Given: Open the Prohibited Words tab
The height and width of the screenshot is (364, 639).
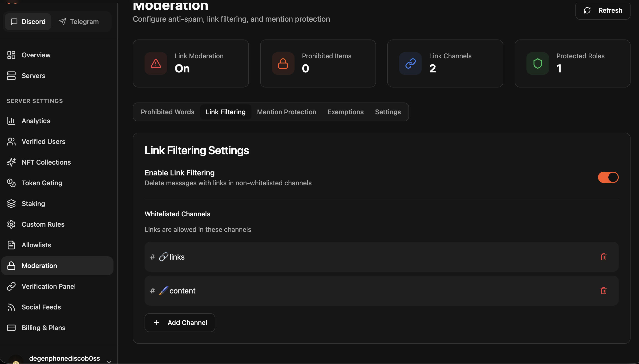Looking at the screenshot, I should (167, 112).
